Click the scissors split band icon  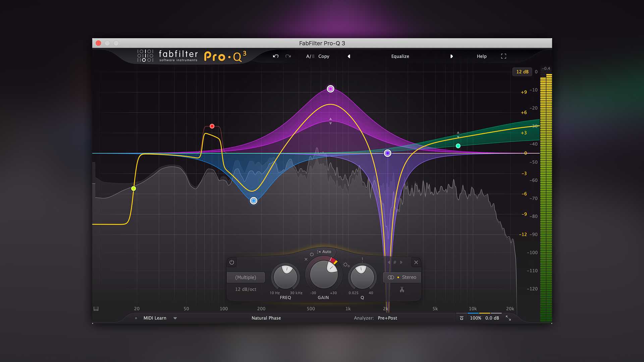click(402, 290)
